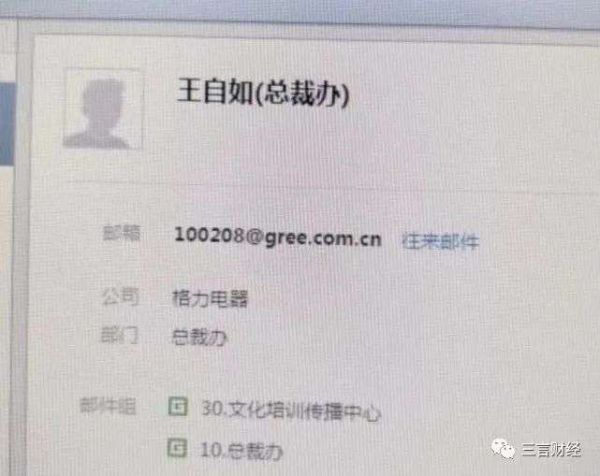This screenshot has width=600, height=476.
Task: Click the 部门 field label
Action: (x=119, y=335)
